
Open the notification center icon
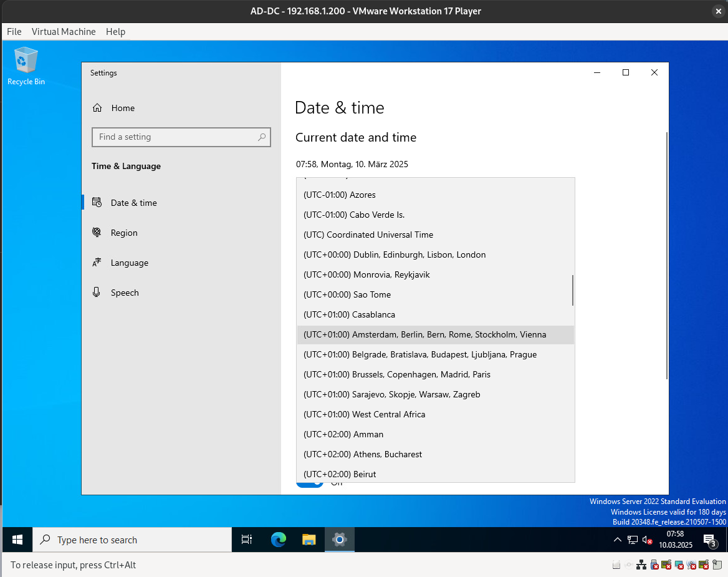(709, 540)
